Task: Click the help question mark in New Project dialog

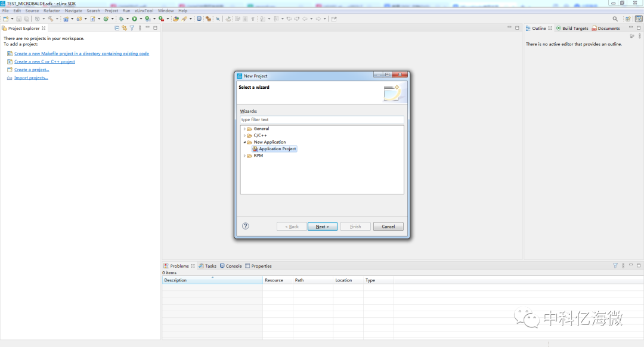Action: [x=246, y=226]
